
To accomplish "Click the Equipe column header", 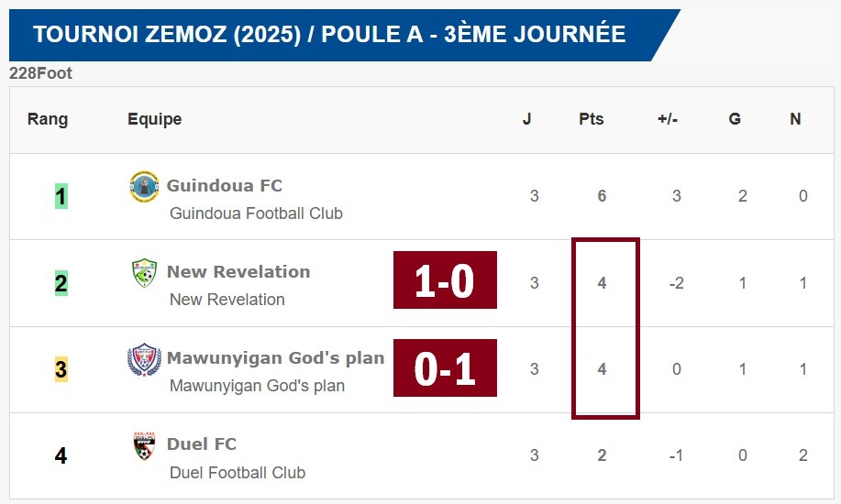I will tap(154, 119).
